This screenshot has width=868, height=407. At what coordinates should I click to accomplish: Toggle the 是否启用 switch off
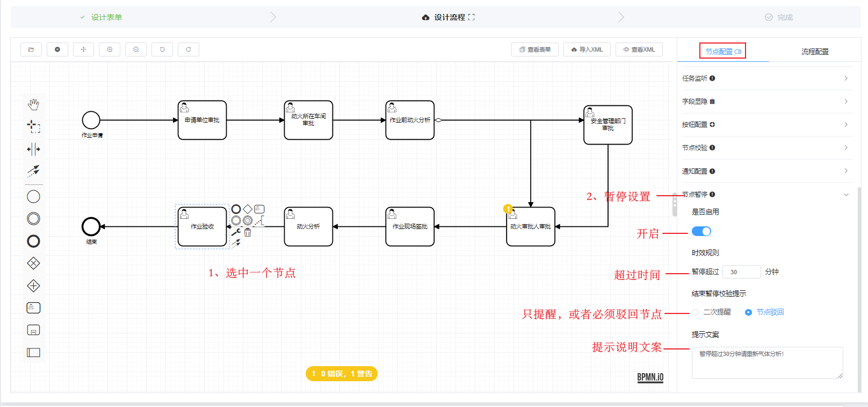click(701, 231)
